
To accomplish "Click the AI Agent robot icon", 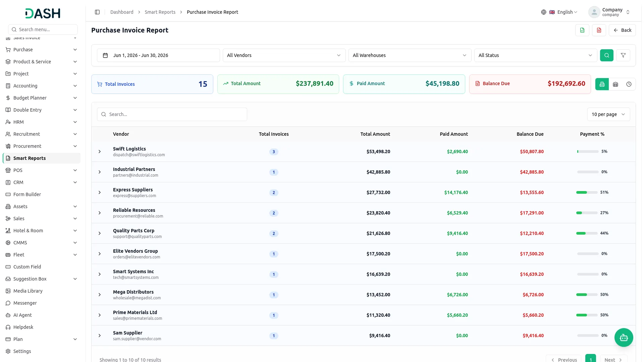I will tap(8, 315).
